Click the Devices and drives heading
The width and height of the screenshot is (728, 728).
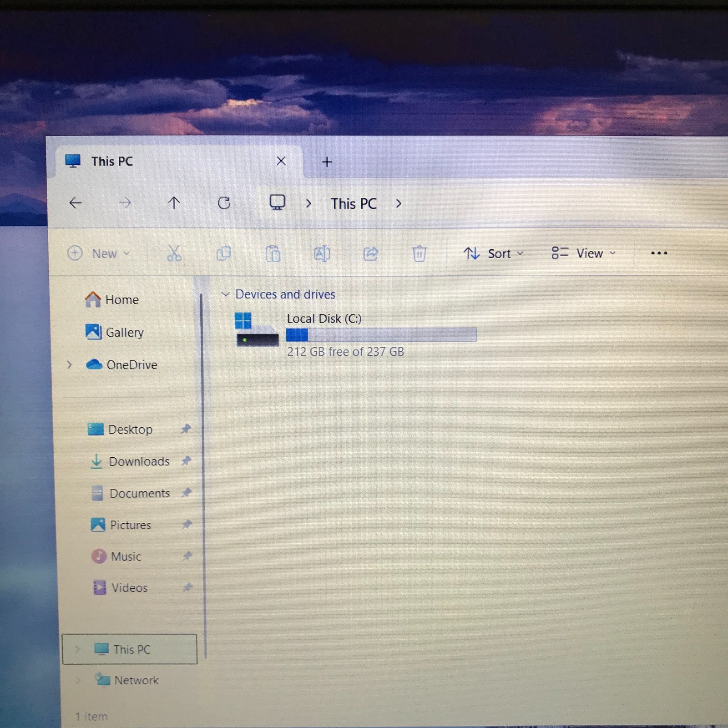(285, 294)
